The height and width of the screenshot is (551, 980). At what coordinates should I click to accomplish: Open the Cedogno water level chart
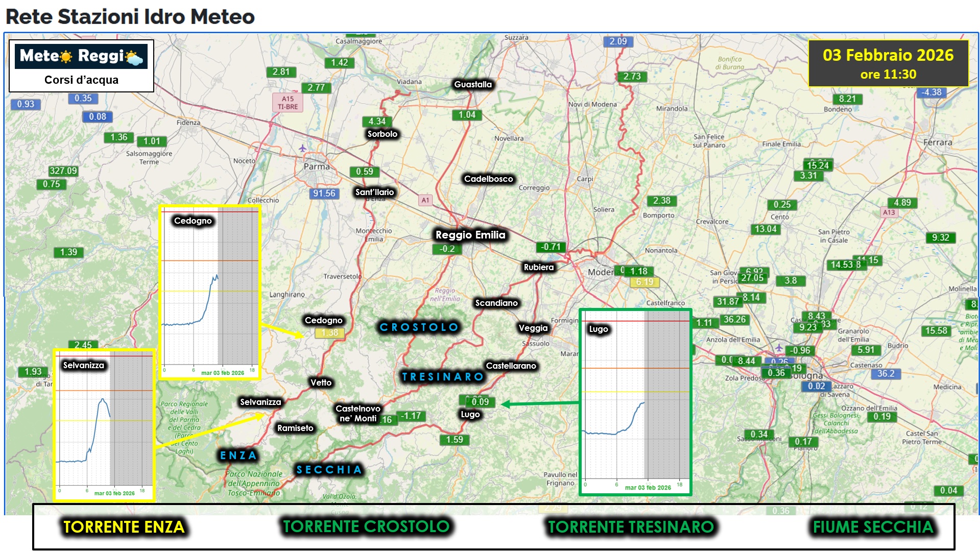[210, 293]
